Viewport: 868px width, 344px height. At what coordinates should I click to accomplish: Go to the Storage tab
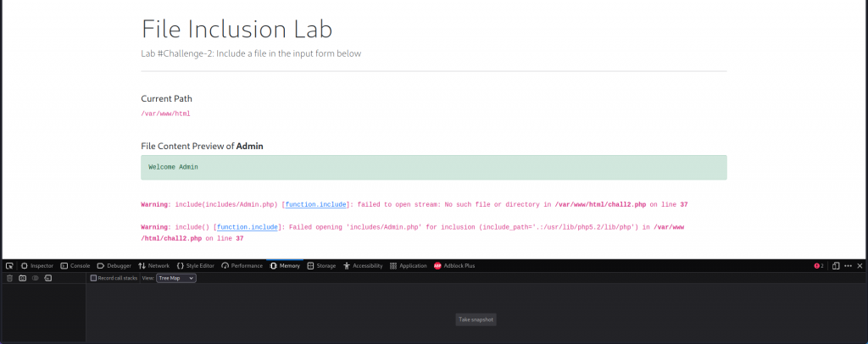pyautogui.click(x=322, y=265)
